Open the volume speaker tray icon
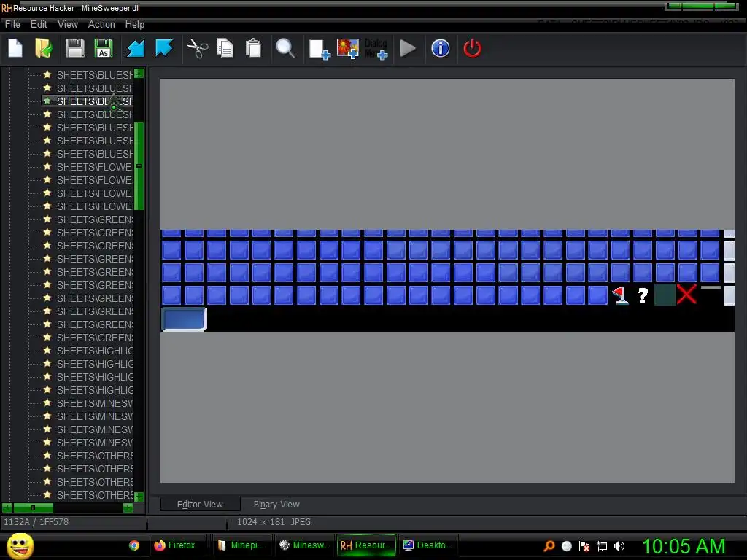The width and height of the screenshot is (747, 560). 619,545
